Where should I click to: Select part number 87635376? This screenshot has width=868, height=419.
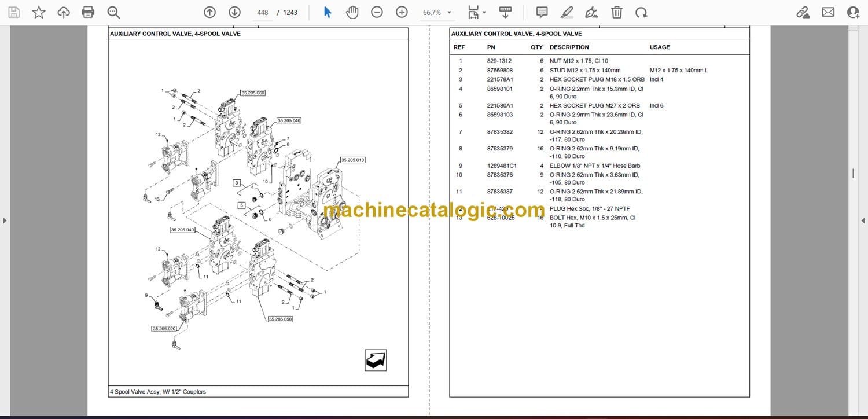coord(500,175)
